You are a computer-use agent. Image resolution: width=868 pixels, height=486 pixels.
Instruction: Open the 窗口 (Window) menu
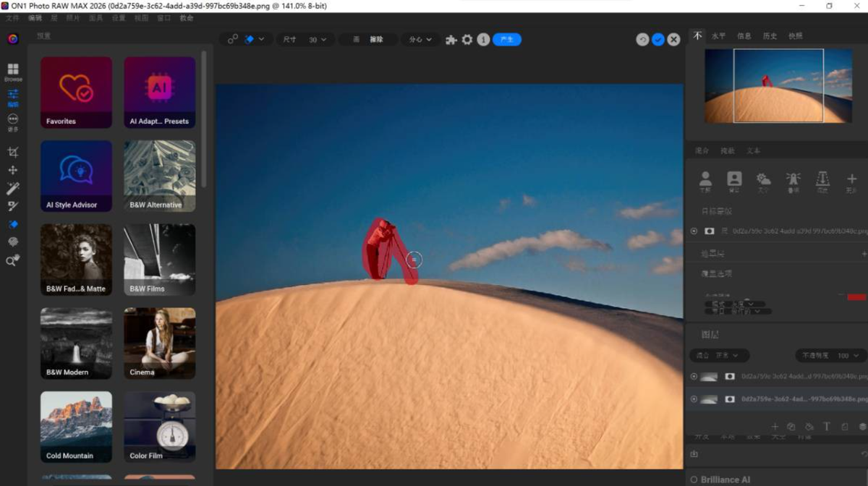164,17
